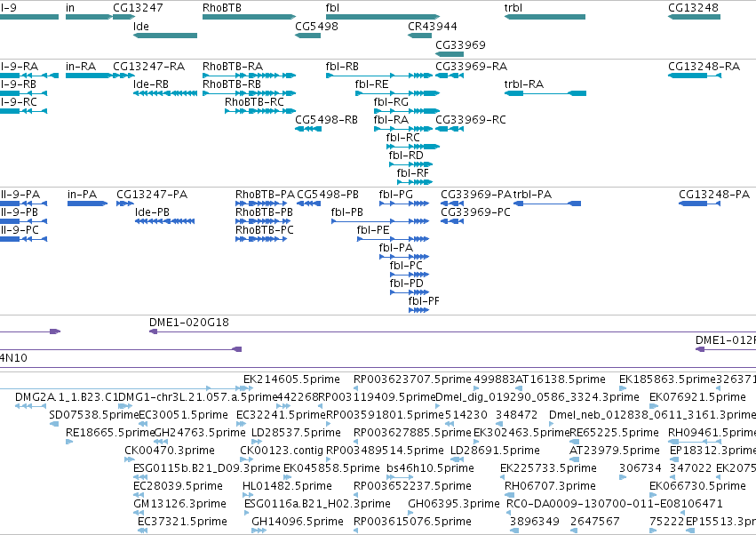
Task: Select protein RhoBTB-PC
Action: (x=261, y=239)
